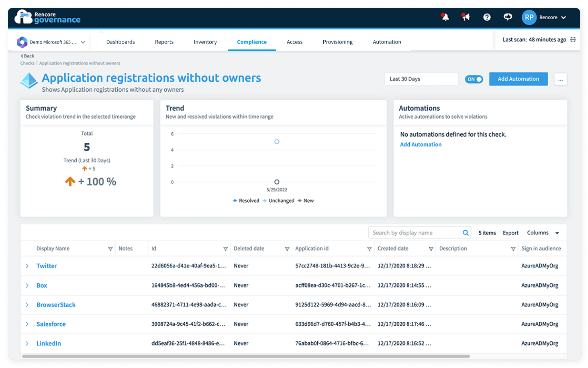
Task: Go to the Provisioning tab
Action: (338, 42)
